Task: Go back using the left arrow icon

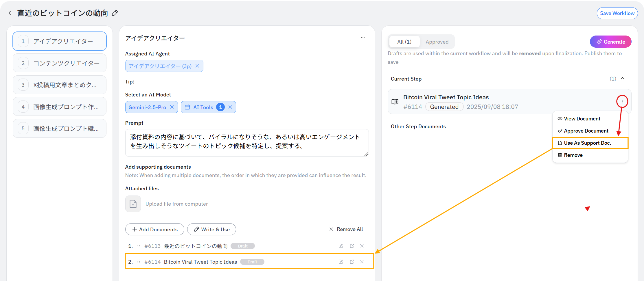Action: [10, 13]
